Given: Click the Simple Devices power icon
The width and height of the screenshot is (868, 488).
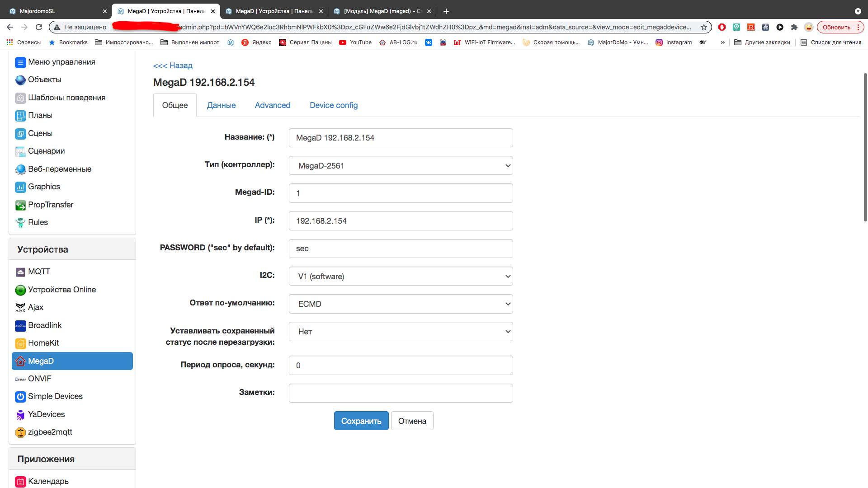Looking at the screenshot, I should 20,397.
